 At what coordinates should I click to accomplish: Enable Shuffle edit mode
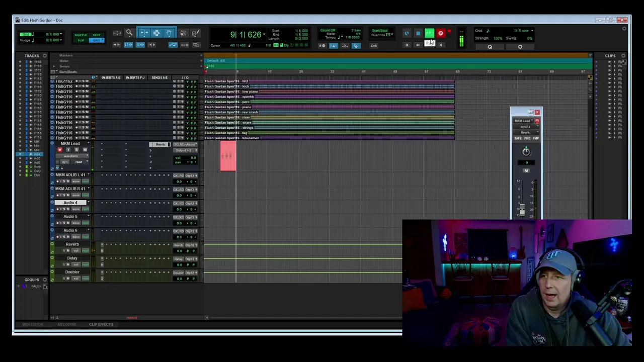[x=80, y=35]
